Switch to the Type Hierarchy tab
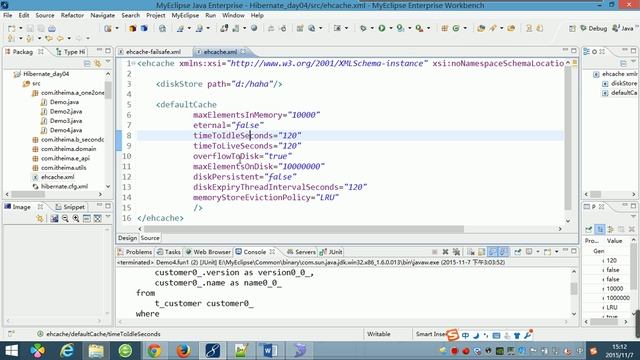Screen dimensions: 640x360 tap(70, 52)
